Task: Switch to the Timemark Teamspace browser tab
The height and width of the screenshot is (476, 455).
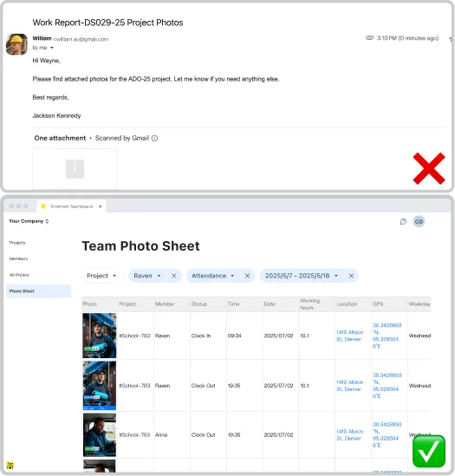Action: [72, 206]
